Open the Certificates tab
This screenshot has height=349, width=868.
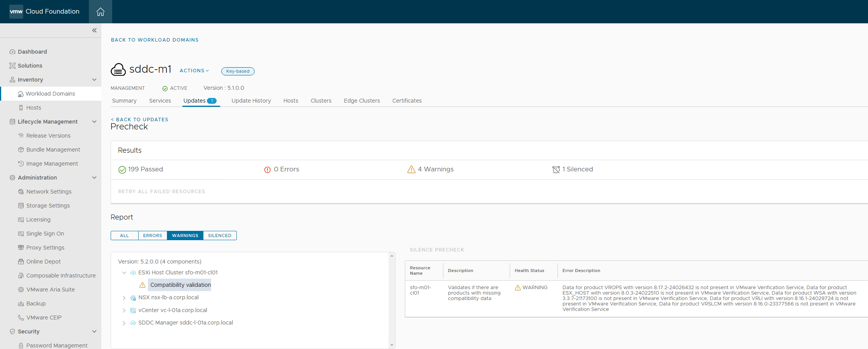(x=407, y=101)
